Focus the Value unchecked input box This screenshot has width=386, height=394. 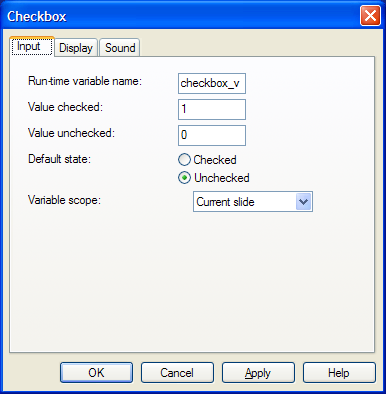212,135
